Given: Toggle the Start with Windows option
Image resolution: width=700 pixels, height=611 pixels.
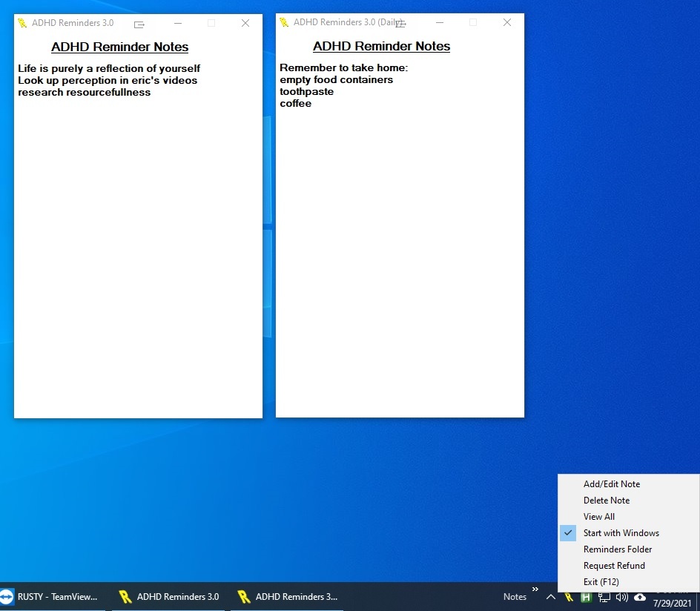Looking at the screenshot, I should [x=628, y=533].
